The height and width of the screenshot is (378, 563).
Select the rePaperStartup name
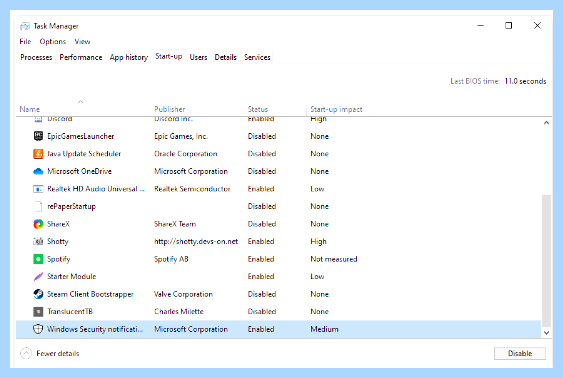point(71,206)
